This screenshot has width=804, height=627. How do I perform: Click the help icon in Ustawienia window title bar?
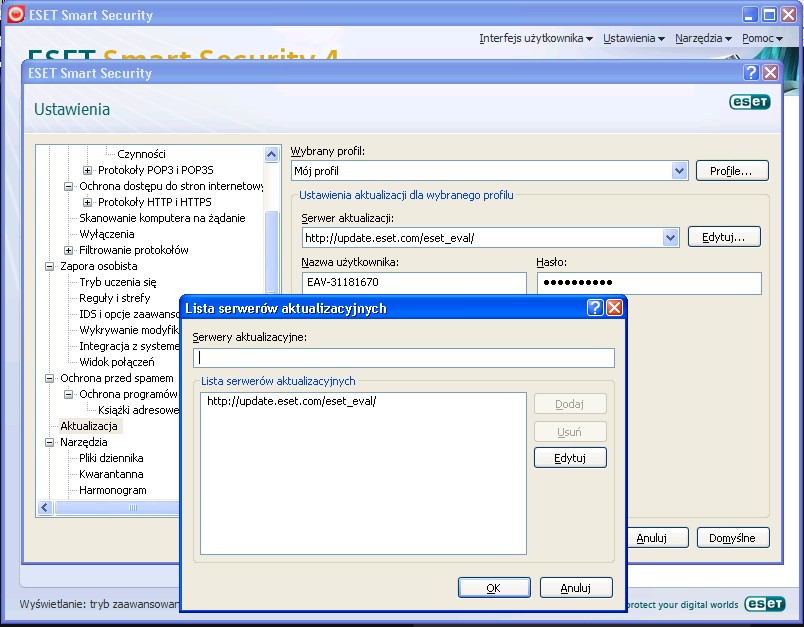coord(751,72)
